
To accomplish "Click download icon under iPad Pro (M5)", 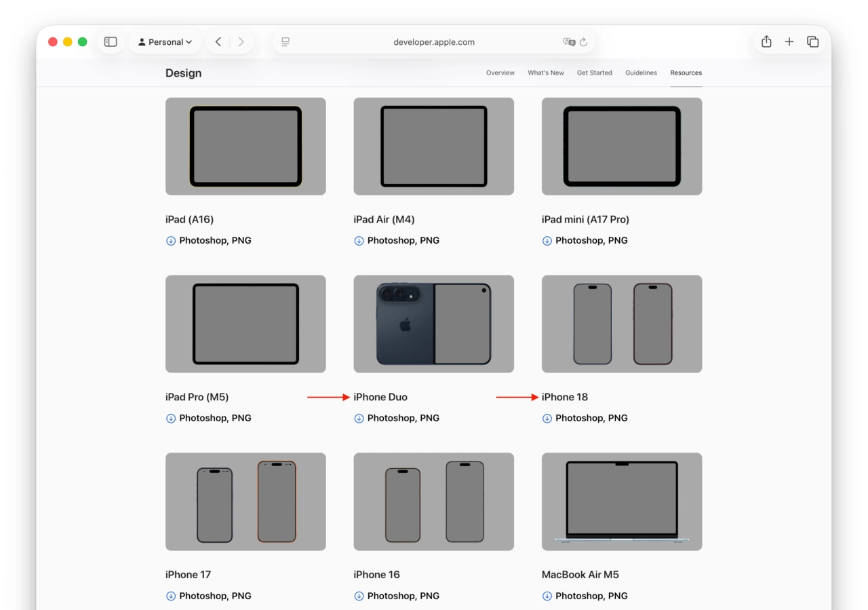I will (x=171, y=419).
